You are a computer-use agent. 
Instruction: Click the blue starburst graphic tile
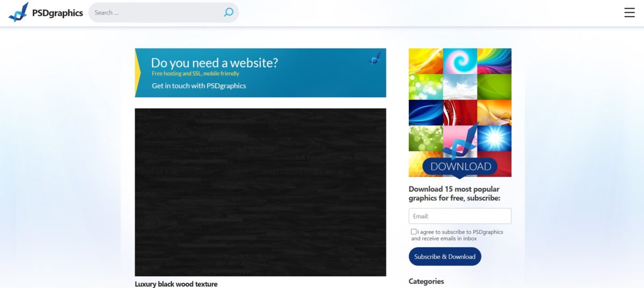click(494, 138)
